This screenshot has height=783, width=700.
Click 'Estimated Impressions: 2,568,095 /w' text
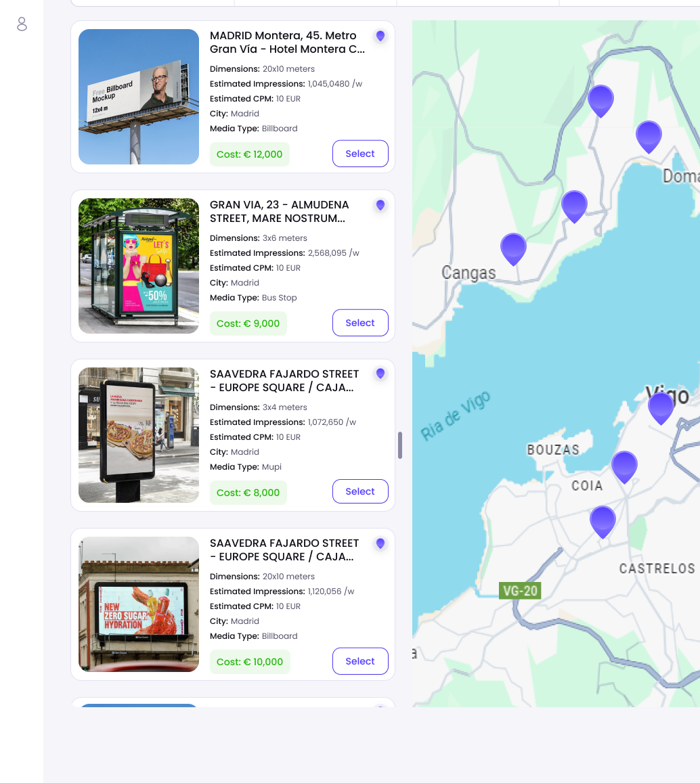pos(284,253)
